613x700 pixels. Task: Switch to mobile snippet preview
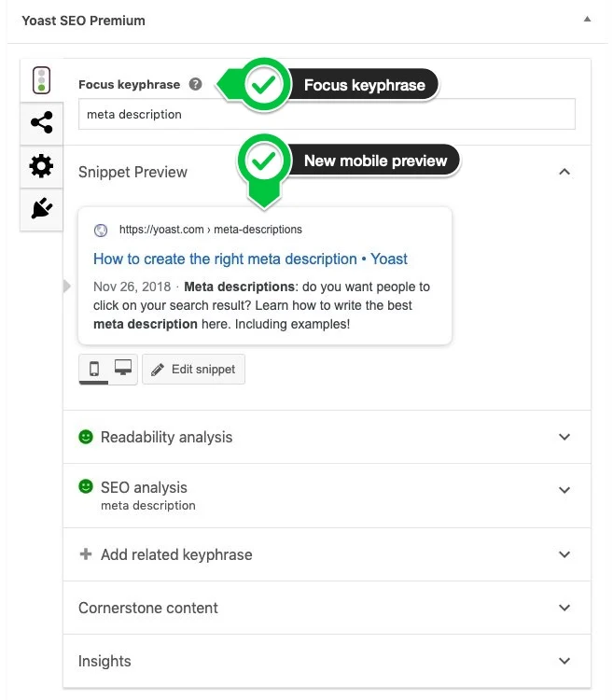tap(94, 369)
